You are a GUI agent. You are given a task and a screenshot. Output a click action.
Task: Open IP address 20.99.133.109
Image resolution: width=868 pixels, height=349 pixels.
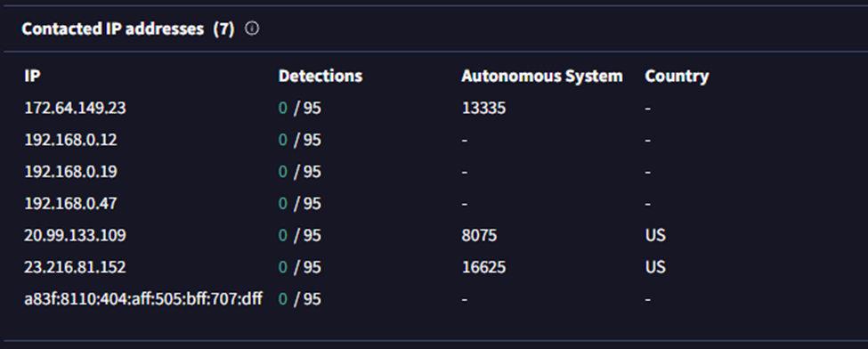(x=75, y=235)
